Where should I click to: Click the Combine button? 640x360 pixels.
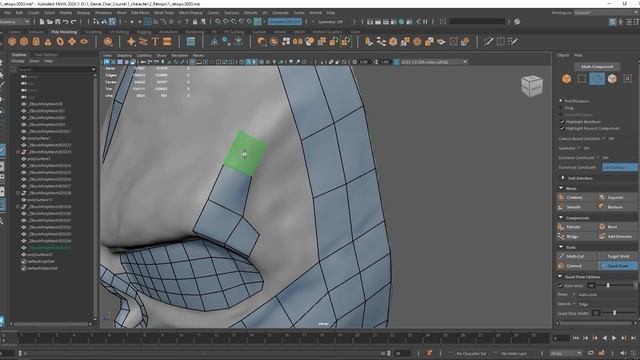click(577, 198)
